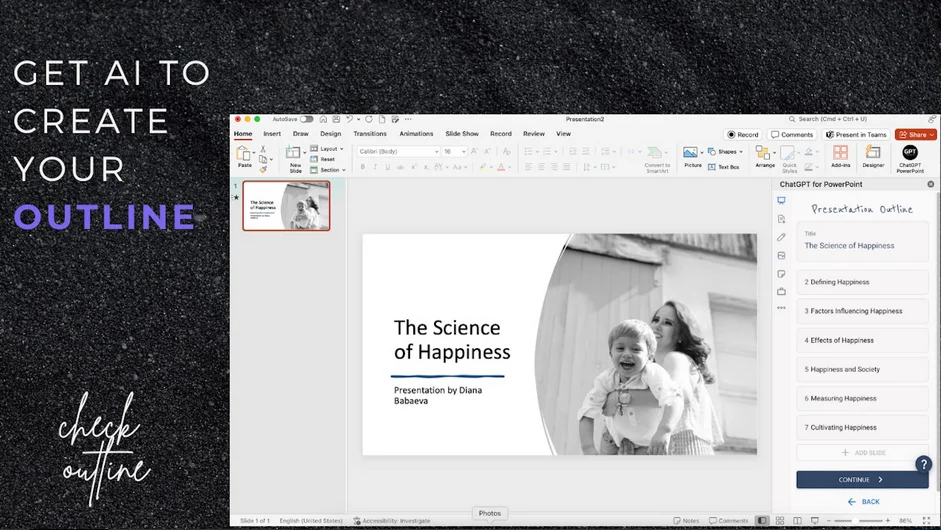This screenshot has height=530, width=941.
Task: Click the Clear Formatting icon
Action: tap(507, 151)
